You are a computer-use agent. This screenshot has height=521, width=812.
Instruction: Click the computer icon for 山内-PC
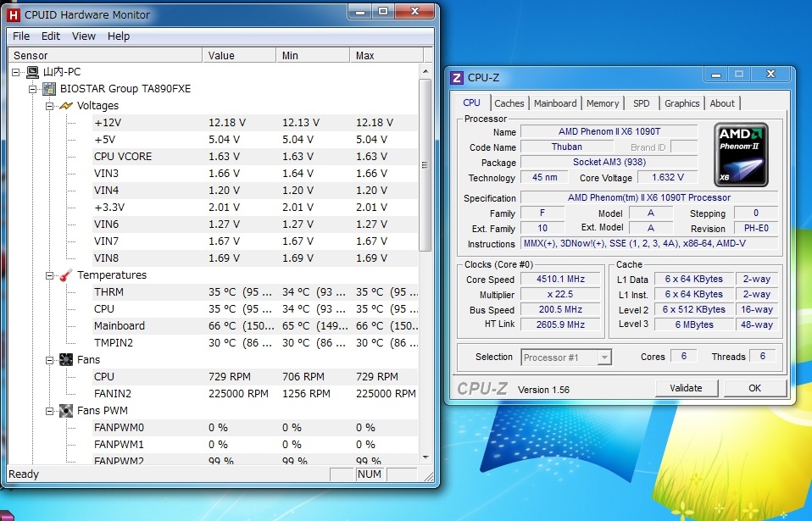point(32,72)
